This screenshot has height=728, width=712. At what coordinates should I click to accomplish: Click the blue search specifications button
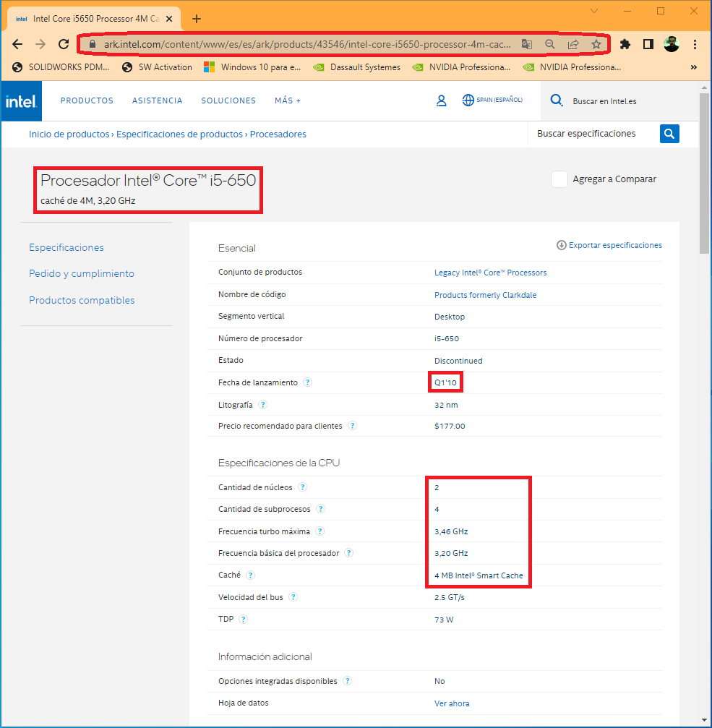click(x=669, y=134)
